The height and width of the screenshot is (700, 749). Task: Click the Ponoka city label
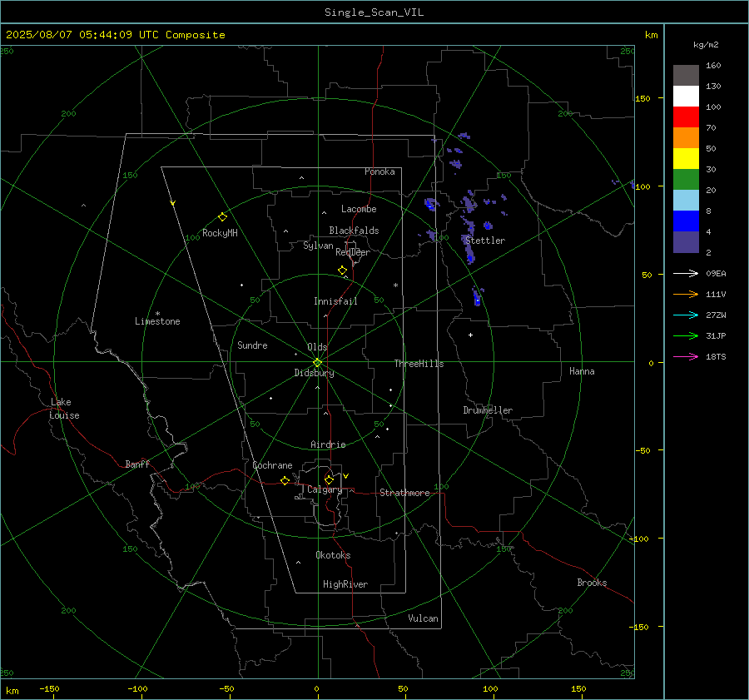pyautogui.click(x=379, y=171)
